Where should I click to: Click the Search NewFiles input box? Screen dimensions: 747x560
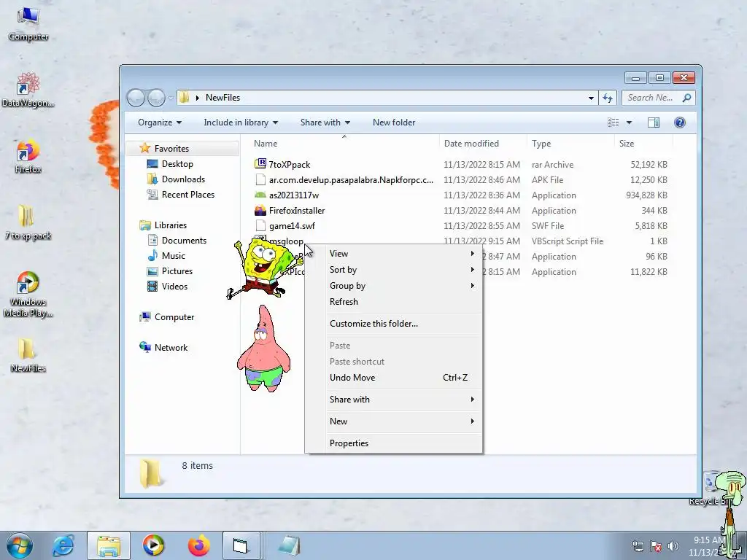tap(651, 98)
